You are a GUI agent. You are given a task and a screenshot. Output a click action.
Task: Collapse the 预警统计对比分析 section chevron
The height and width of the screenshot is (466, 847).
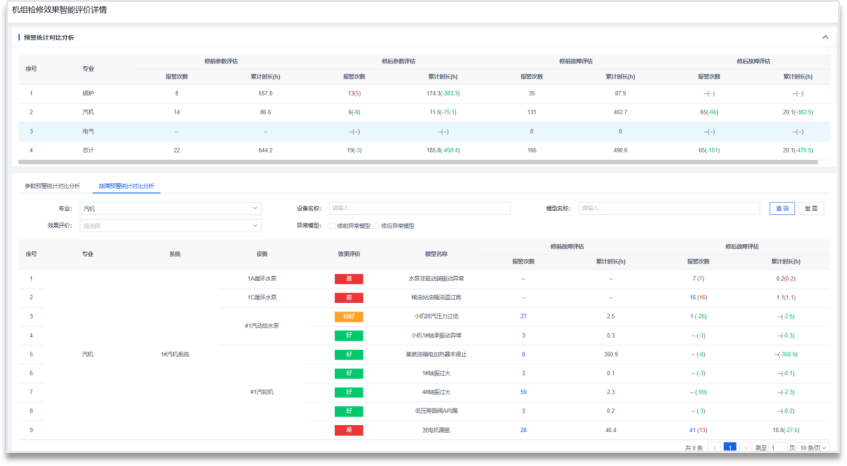pyautogui.click(x=825, y=37)
